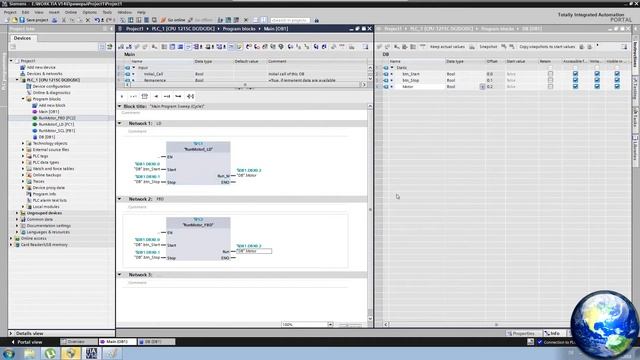This screenshot has width=640, height=360.
Task: Expand the Technology objects folder
Action: tap(23, 143)
